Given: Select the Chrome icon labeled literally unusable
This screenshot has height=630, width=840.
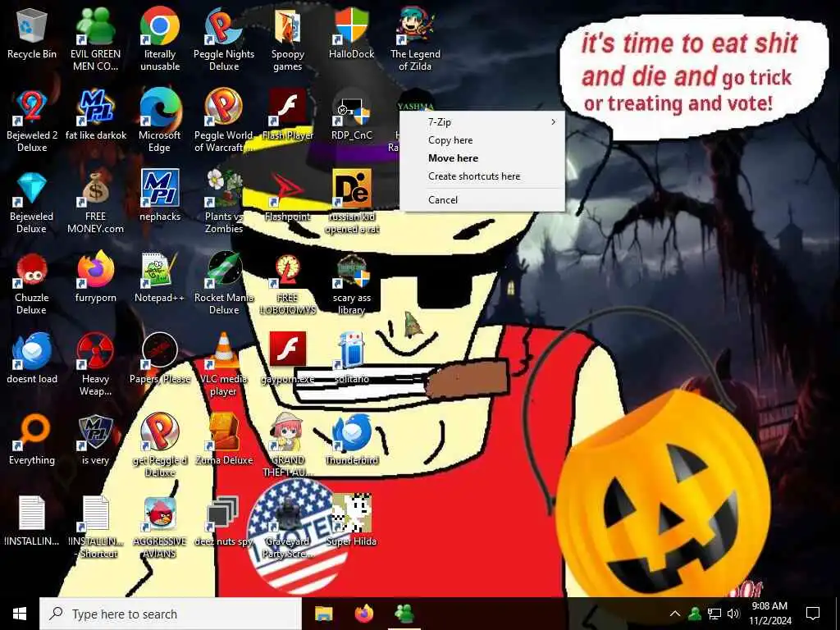Looking at the screenshot, I should tap(160, 27).
